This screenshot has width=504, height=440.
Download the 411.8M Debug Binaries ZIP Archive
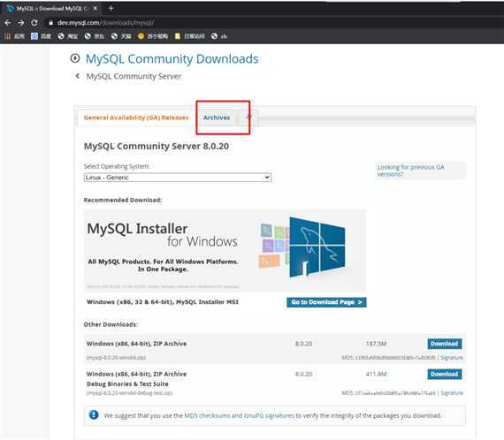(445, 374)
